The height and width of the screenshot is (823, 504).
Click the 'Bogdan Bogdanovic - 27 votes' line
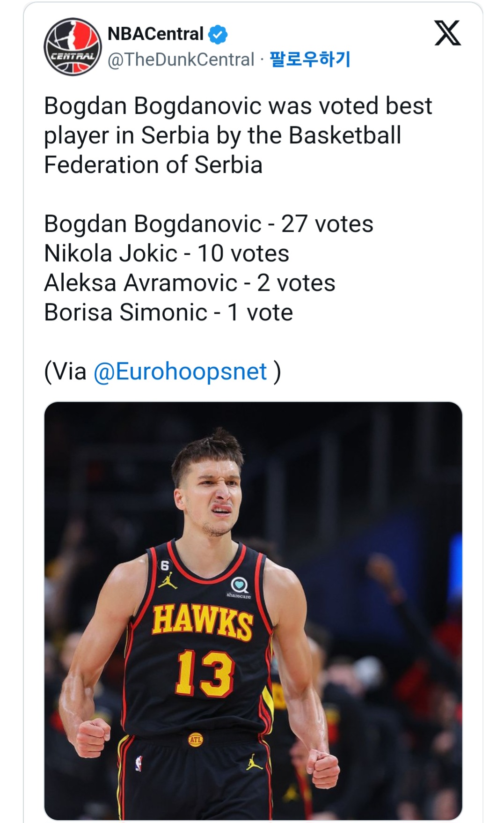[209, 224]
